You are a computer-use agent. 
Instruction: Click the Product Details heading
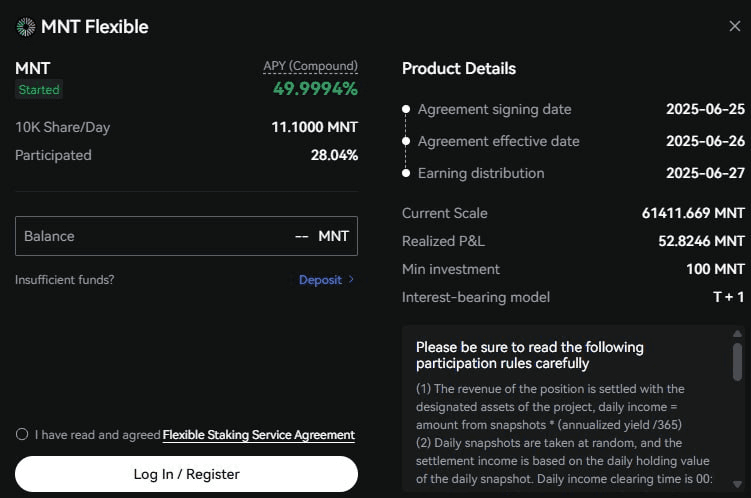coord(459,68)
